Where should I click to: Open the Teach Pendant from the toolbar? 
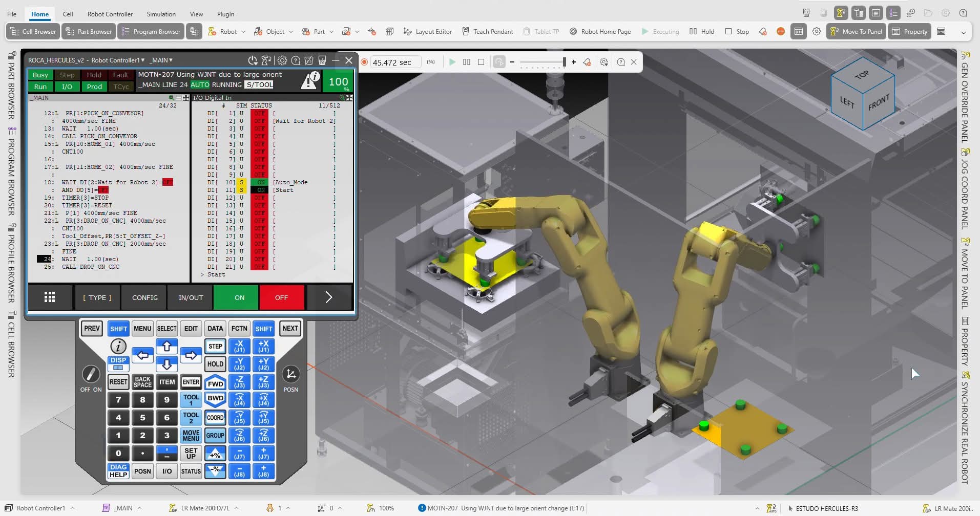[487, 31]
